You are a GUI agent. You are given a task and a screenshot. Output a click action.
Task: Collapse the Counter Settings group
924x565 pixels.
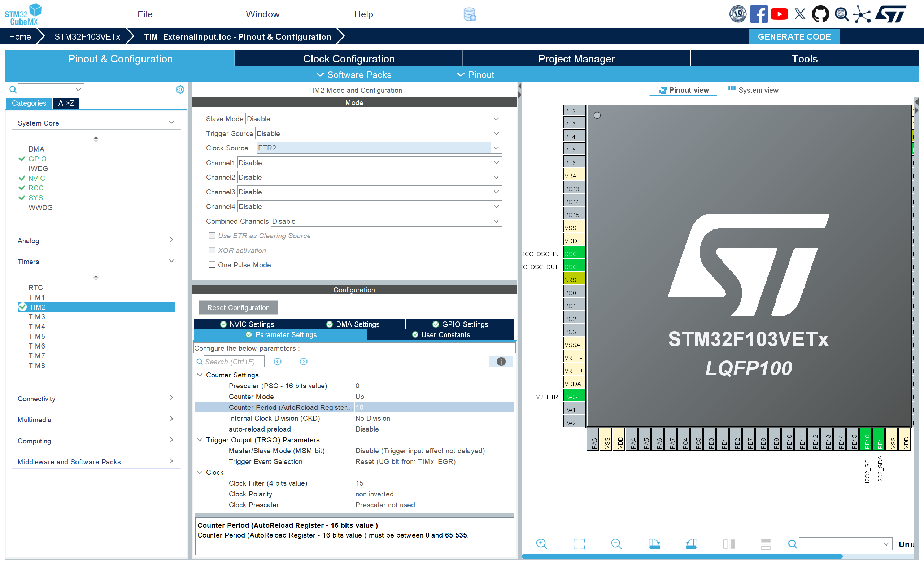click(x=200, y=375)
